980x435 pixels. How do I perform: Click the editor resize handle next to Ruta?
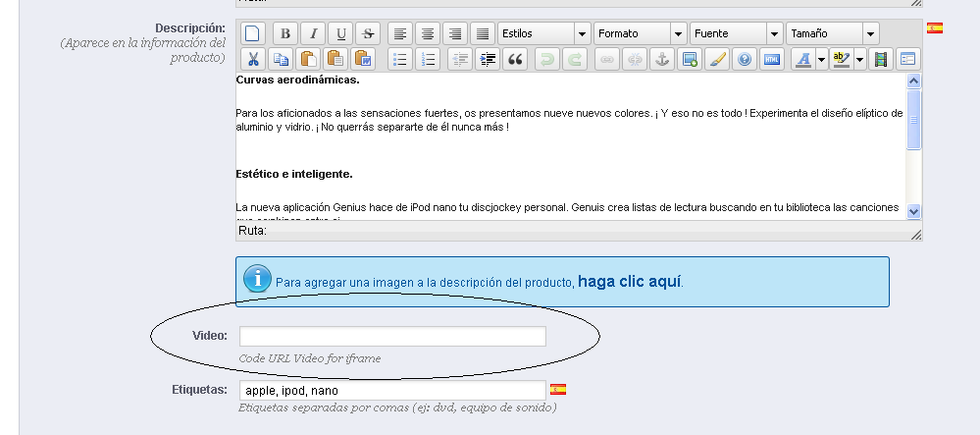point(915,235)
